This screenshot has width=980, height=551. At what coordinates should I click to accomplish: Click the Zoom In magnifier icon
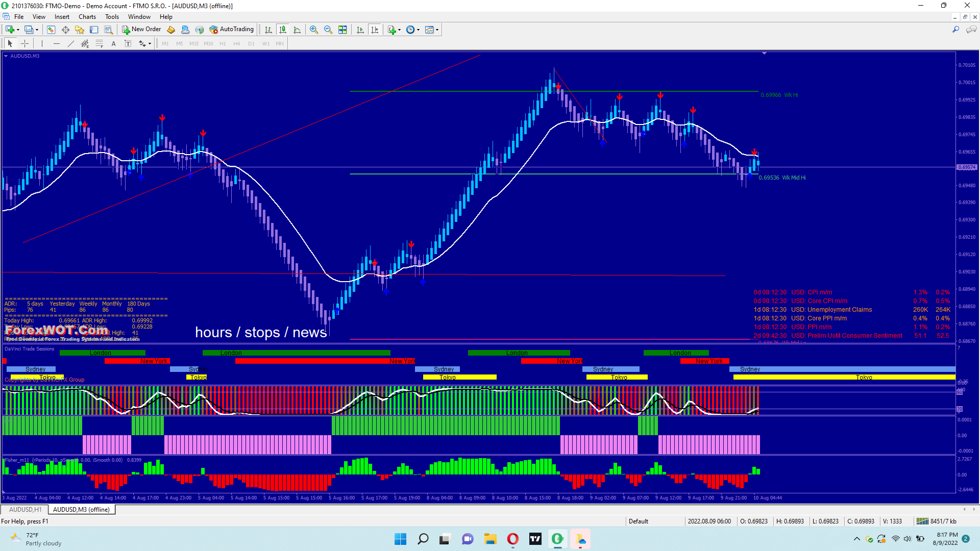(313, 30)
